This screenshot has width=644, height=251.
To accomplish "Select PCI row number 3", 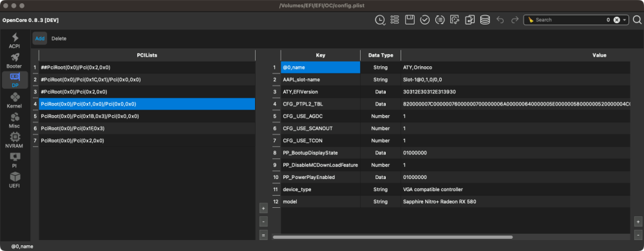I will (147, 92).
